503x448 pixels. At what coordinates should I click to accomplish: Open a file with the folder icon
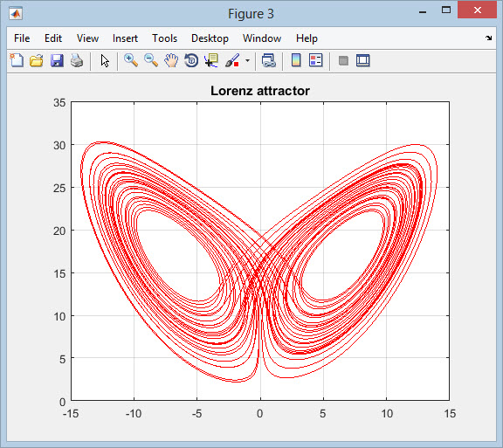pos(37,60)
